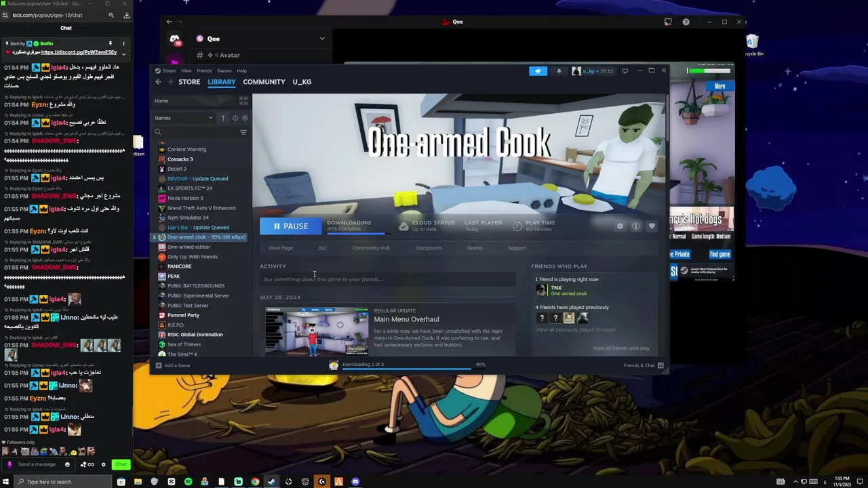Screen dimensions: 868x488
Task: Add One-armed Cook to favorites heart icon
Action: coord(652,226)
